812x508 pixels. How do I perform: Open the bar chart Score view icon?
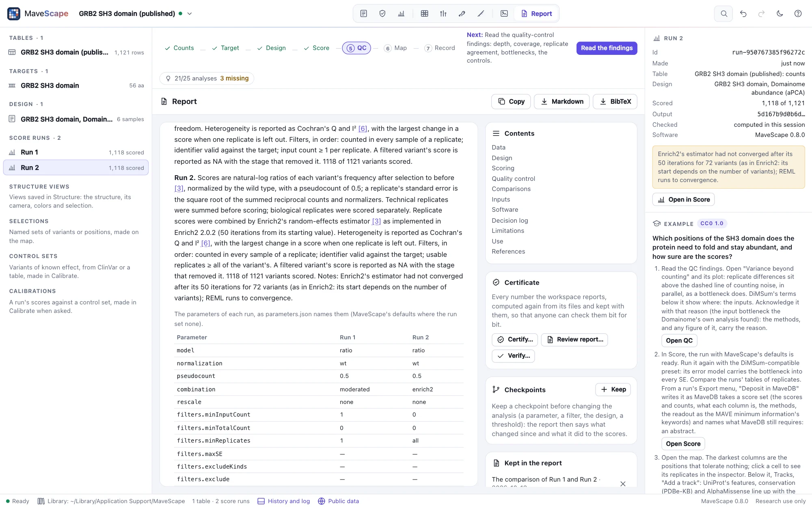tap(401, 13)
